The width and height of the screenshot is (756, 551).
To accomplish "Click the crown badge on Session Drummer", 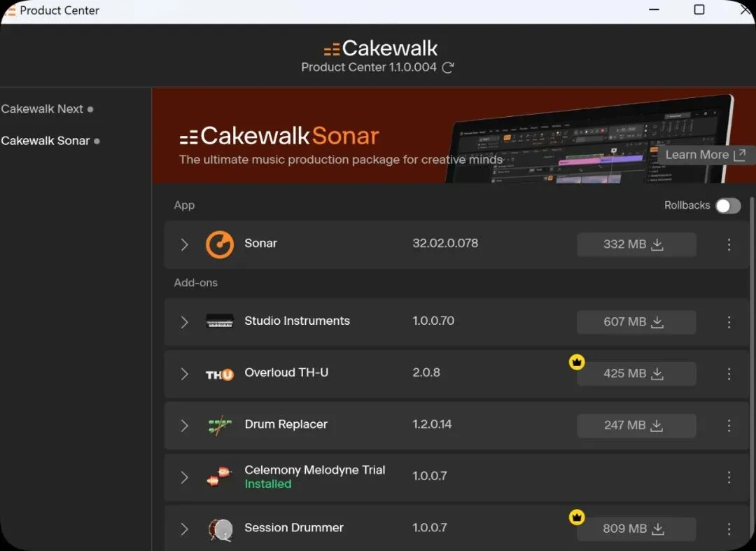I will coord(577,517).
